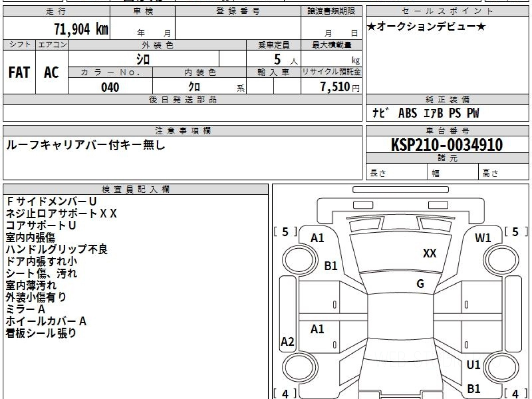The width and height of the screenshot is (532, 399).
Task: Select the 登録番号 header
Action: (x=238, y=12)
